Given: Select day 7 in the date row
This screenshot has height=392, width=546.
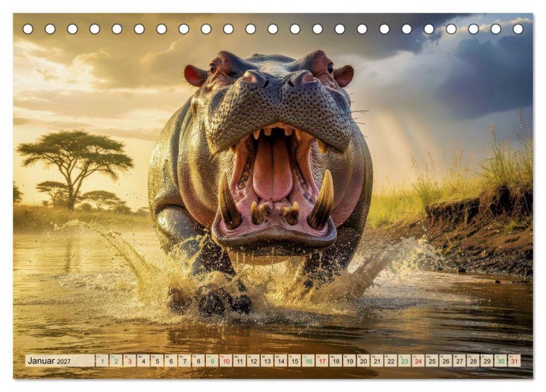Looking at the screenshot, I should (185, 361).
